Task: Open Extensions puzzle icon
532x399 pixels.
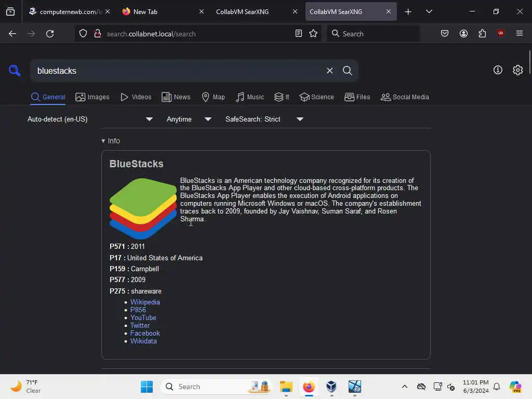Action: [482, 33]
